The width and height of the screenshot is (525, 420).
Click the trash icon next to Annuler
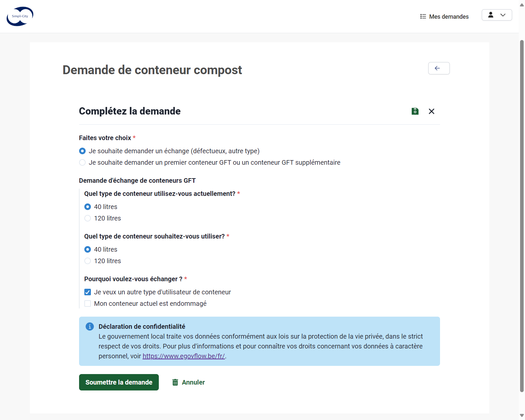pyautogui.click(x=175, y=382)
